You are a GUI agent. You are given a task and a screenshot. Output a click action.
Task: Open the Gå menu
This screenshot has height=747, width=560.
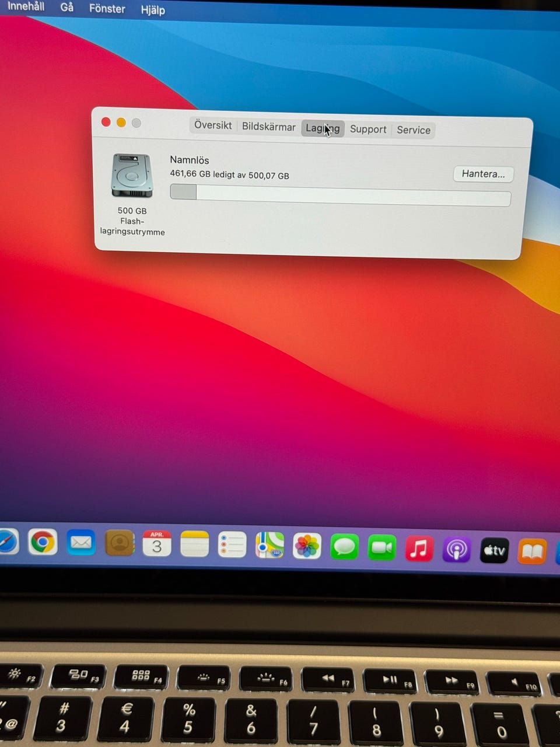[x=67, y=7]
